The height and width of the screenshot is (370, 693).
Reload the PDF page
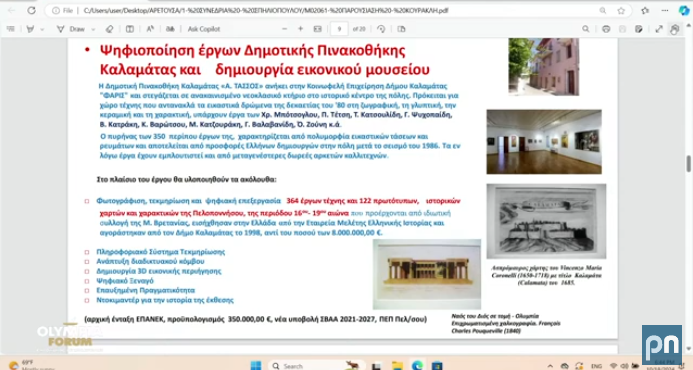(31, 11)
